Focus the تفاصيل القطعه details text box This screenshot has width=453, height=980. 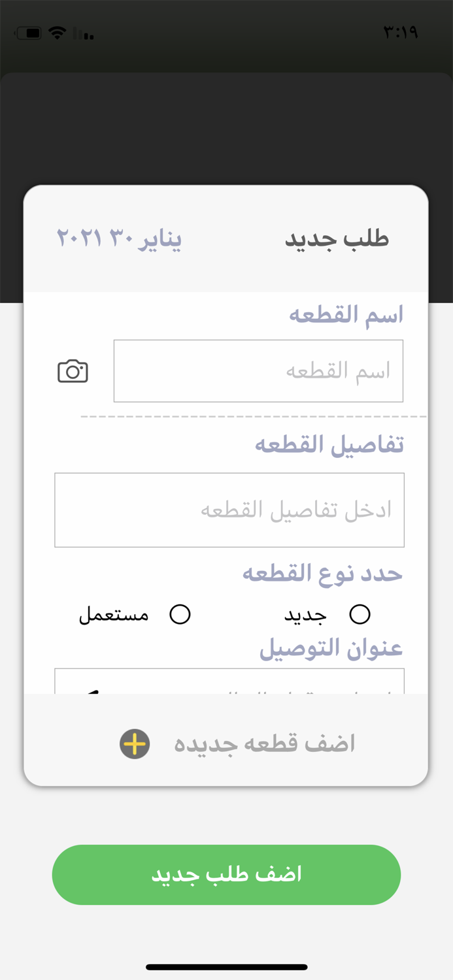coord(229,510)
